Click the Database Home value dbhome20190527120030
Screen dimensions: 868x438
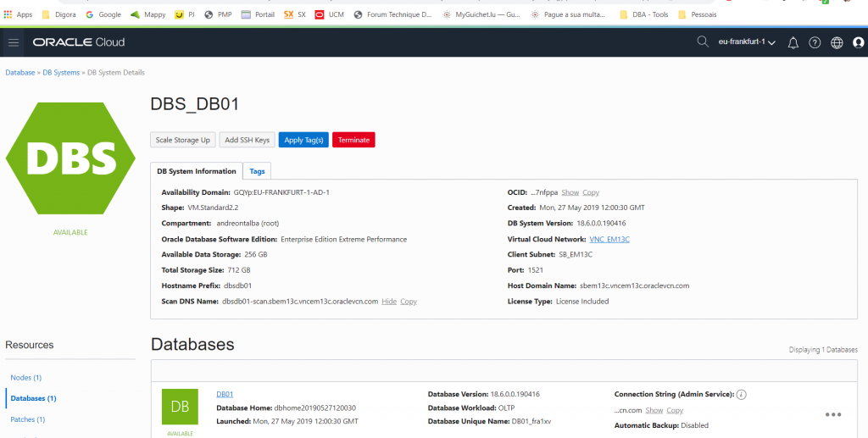[x=315, y=408]
